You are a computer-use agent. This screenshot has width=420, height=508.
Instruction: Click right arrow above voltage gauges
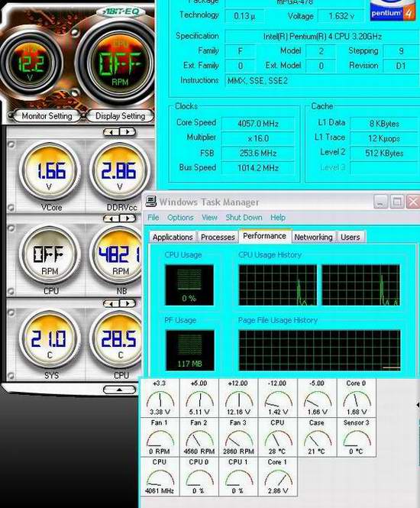[128, 132]
